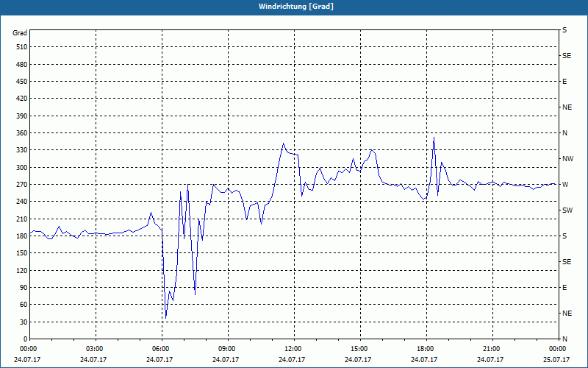Select the S compass label beside 180 gridline
The image size is (588, 368).
pos(564,236)
